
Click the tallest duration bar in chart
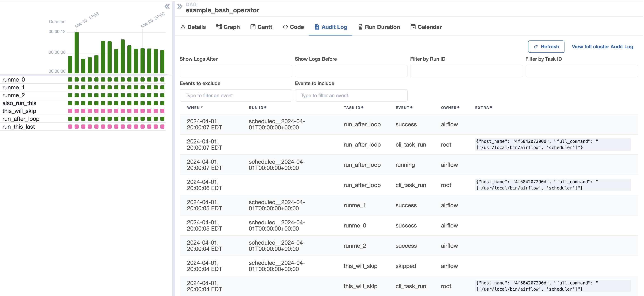coord(76,53)
